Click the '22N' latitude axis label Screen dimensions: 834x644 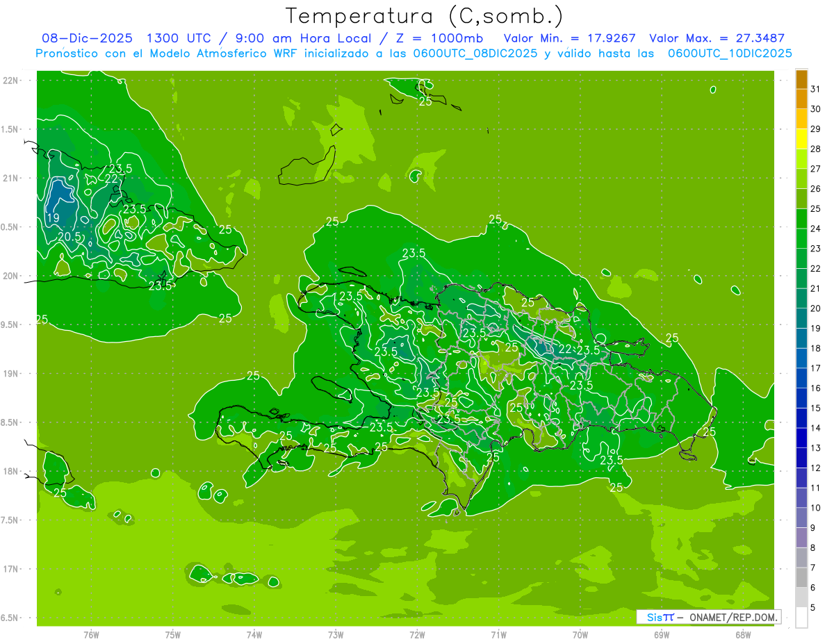pyautogui.click(x=11, y=81)
